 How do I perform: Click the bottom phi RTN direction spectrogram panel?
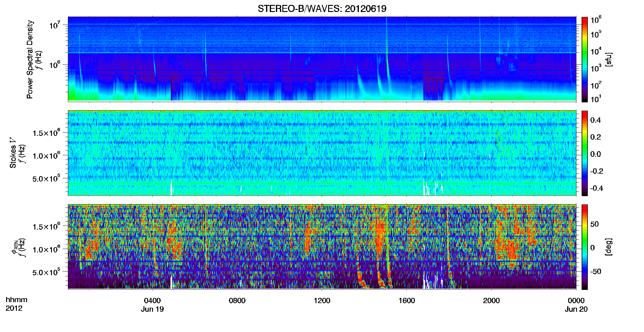322,247
